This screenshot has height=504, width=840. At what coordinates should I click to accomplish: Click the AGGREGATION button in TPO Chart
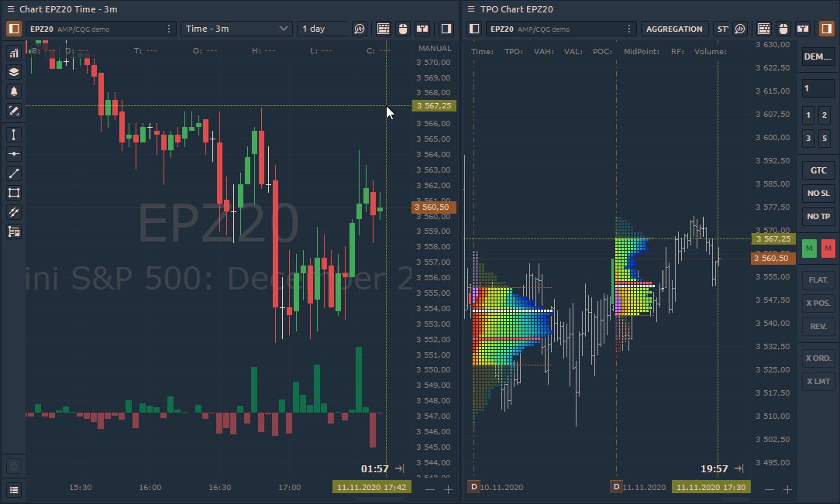click(x=674, y=29)
